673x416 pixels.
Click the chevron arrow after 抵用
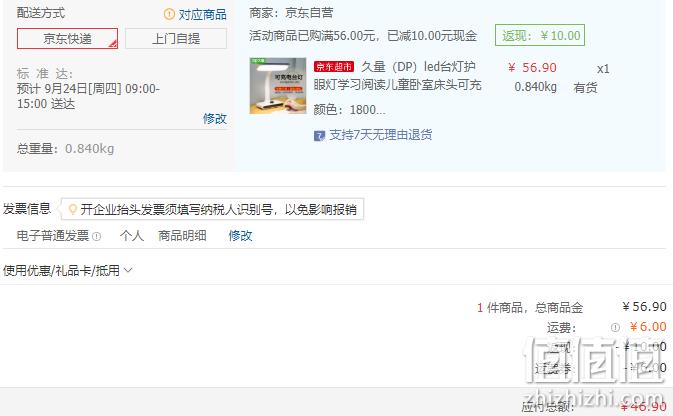point(128,270)
